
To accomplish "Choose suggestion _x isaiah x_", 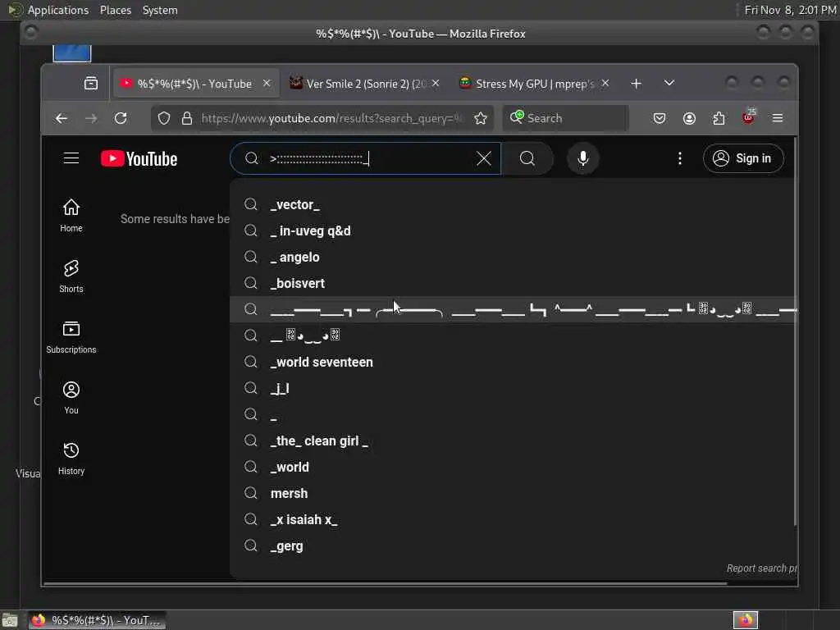I will pos(514,519).
